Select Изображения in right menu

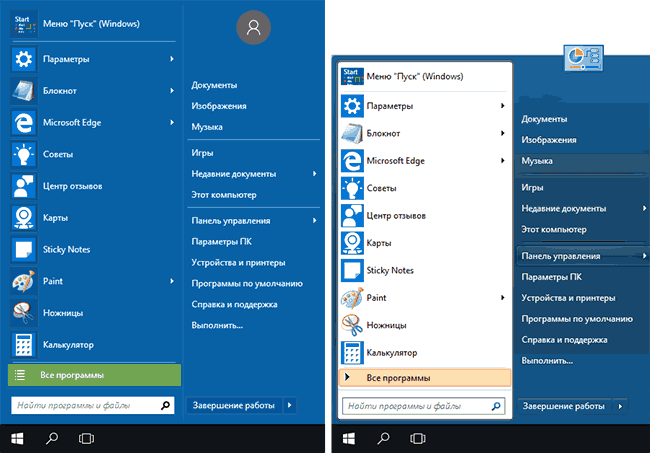(549, 140)
